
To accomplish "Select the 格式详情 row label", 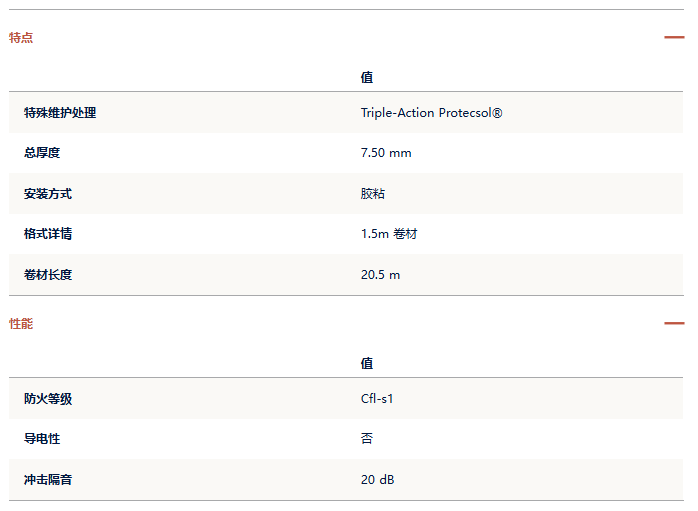I will (48, 234).
